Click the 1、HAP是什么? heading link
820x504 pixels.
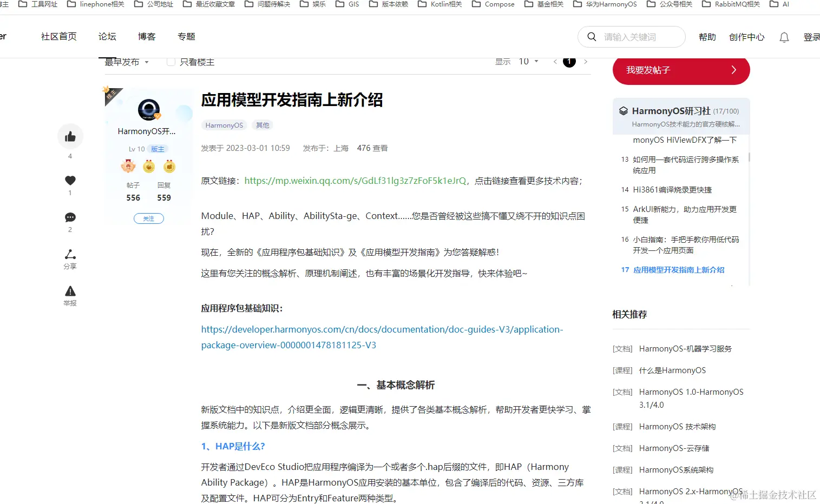[x=233, y=447]
